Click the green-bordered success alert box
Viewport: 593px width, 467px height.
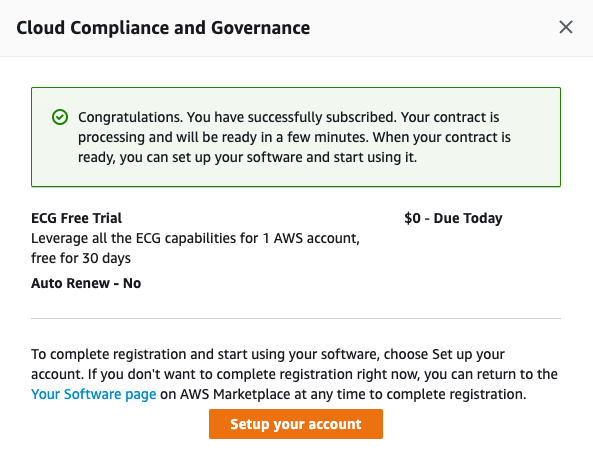[x=296, y=137]
